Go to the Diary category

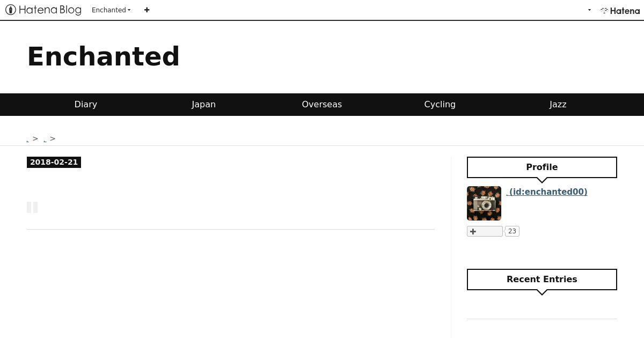pos(86,104)
